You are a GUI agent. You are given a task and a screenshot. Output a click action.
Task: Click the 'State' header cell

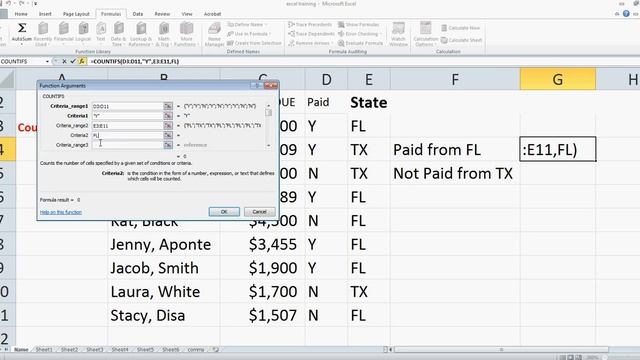(369, 102)
